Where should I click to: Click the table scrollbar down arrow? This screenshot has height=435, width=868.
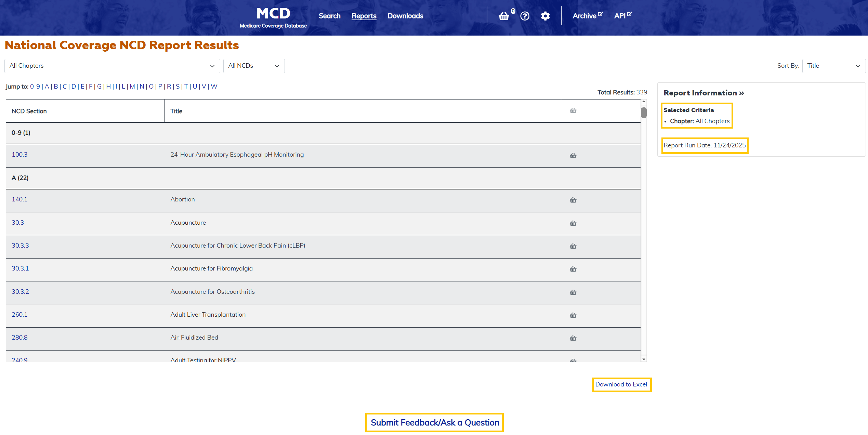click(x=644, y=359)
